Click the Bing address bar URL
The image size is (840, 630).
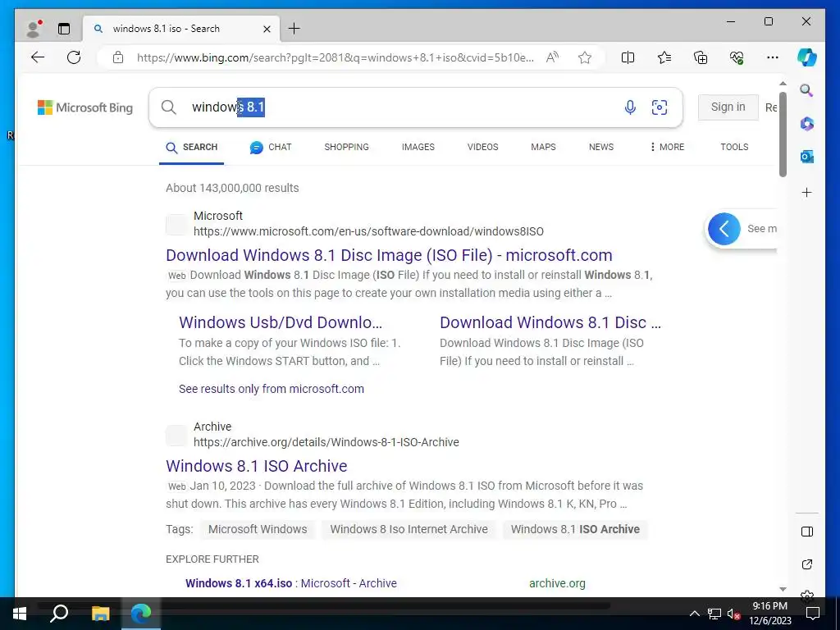(335, 58)
